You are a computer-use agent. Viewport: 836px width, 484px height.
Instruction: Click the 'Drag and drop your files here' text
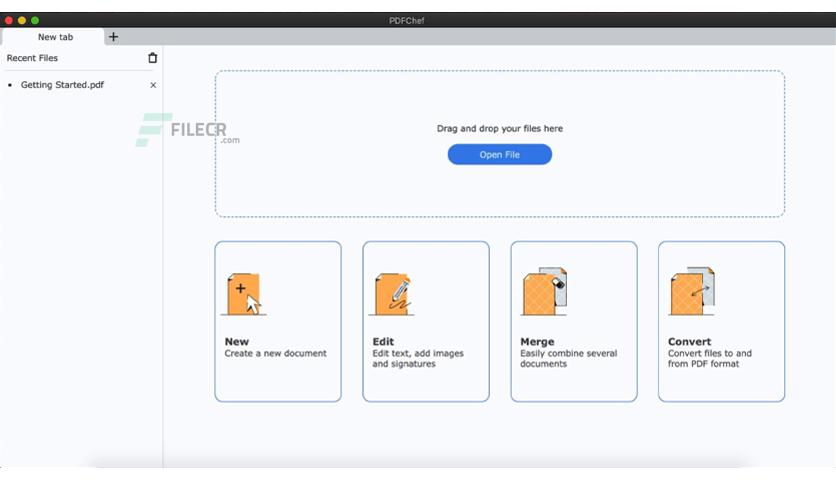point(500,128)
